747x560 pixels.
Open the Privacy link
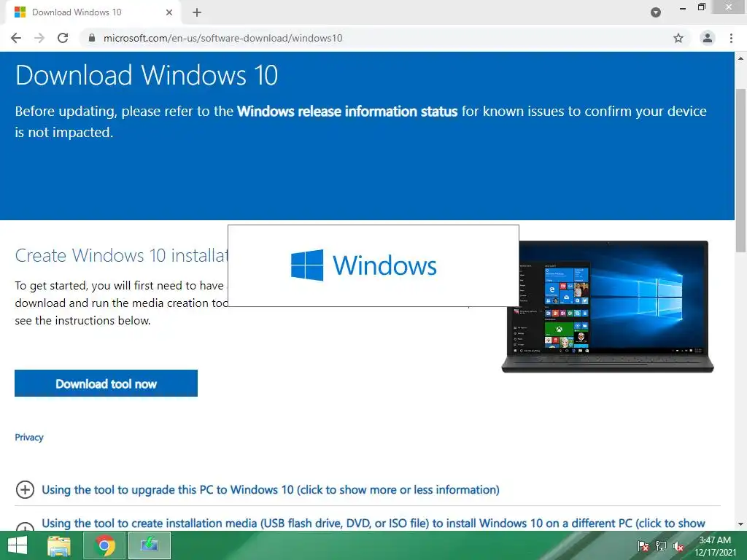(29, 437)
